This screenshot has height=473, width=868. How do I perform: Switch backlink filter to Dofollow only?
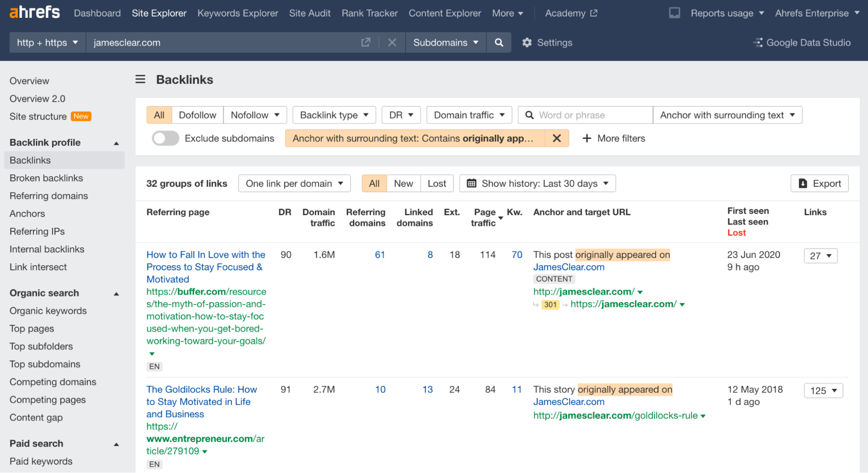click(197, 115)
